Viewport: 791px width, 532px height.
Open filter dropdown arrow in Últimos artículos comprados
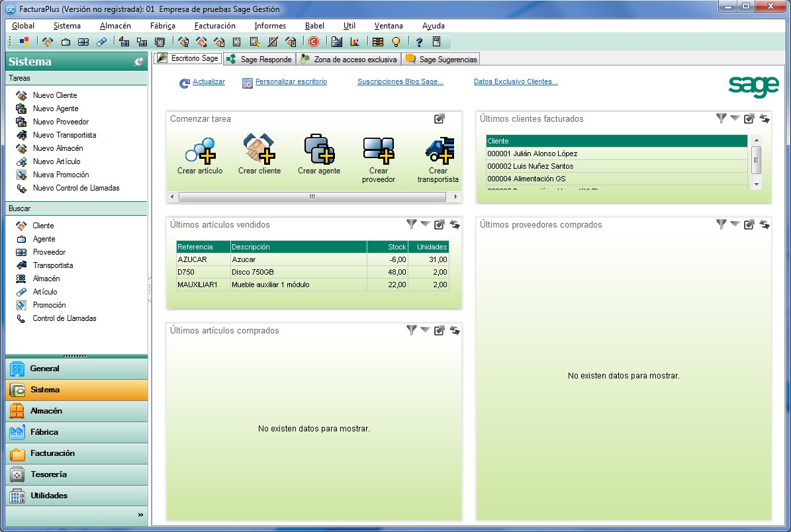click(425, 330)
